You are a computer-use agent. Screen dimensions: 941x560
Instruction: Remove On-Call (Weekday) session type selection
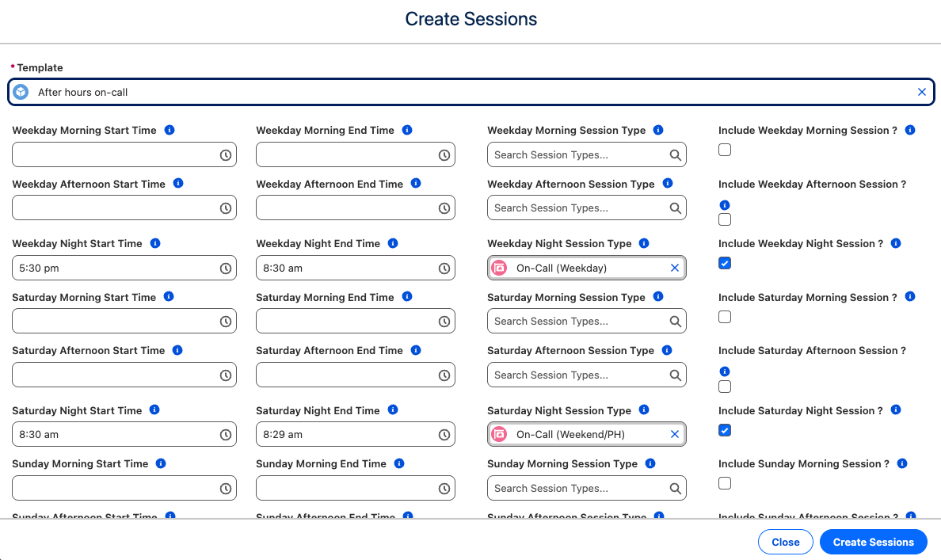click(675, 269)
